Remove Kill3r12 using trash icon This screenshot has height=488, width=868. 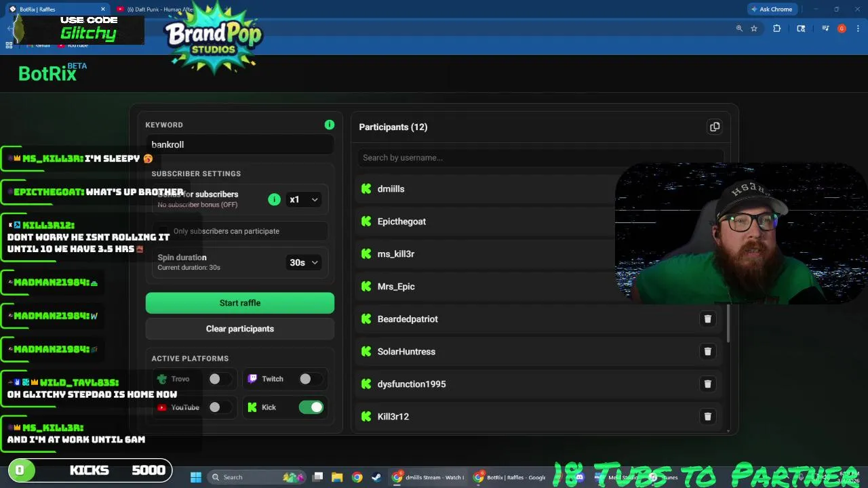point(707,417)
